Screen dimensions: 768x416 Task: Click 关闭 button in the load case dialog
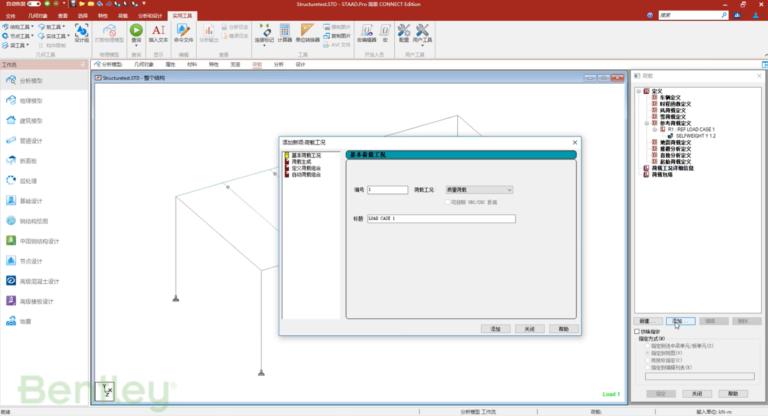[x=529, y=329]
